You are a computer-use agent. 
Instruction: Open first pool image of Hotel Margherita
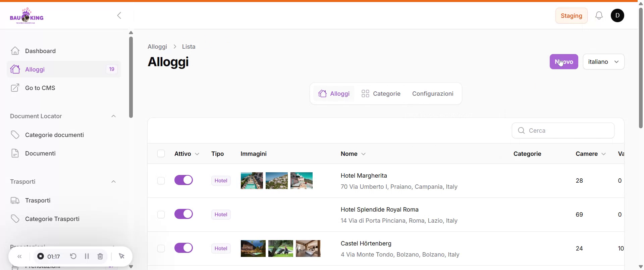[252, 181]
